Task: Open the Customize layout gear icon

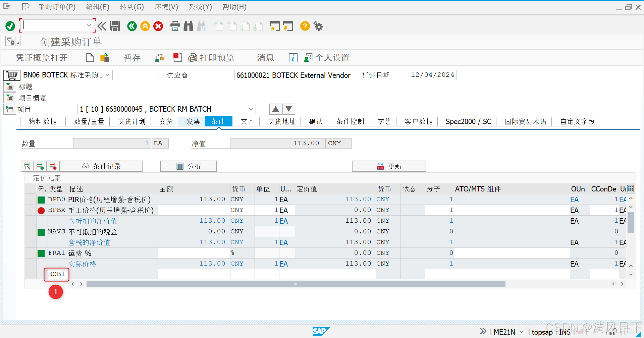Action: pyautogui.click(x=318, y=26)
